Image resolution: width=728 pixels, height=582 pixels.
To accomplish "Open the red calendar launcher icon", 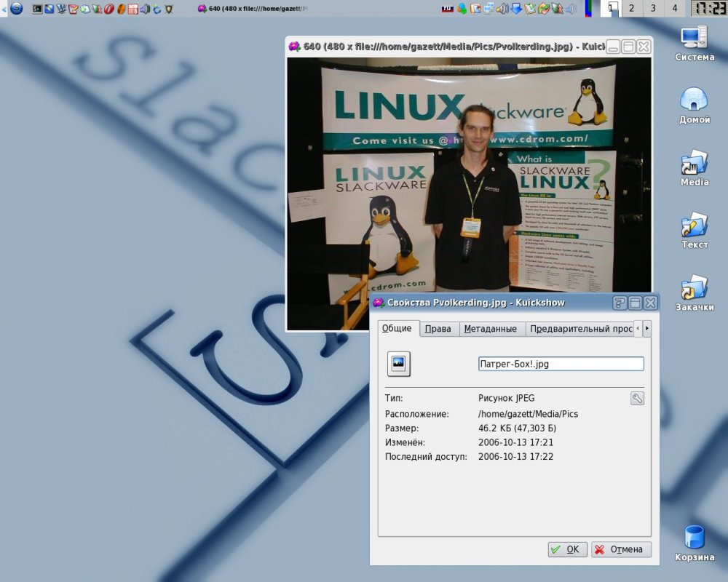I will [133, 9].
